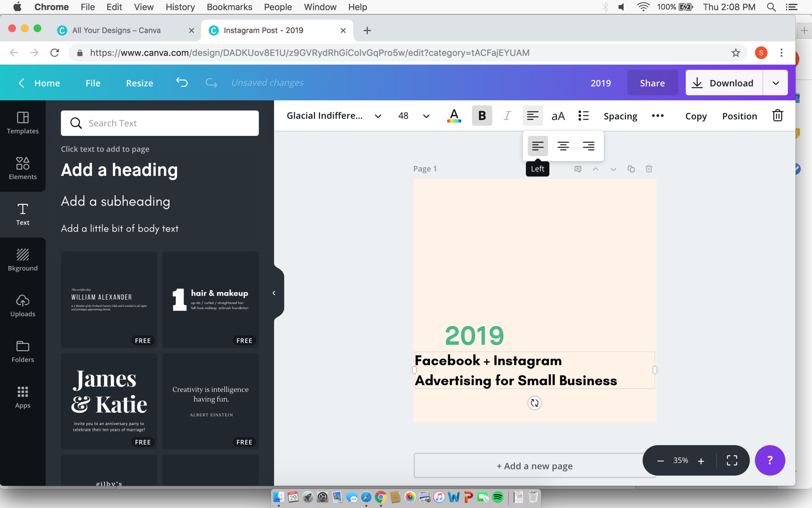
Task: Open the font family dropdown
Action: (x=334, y=116)
